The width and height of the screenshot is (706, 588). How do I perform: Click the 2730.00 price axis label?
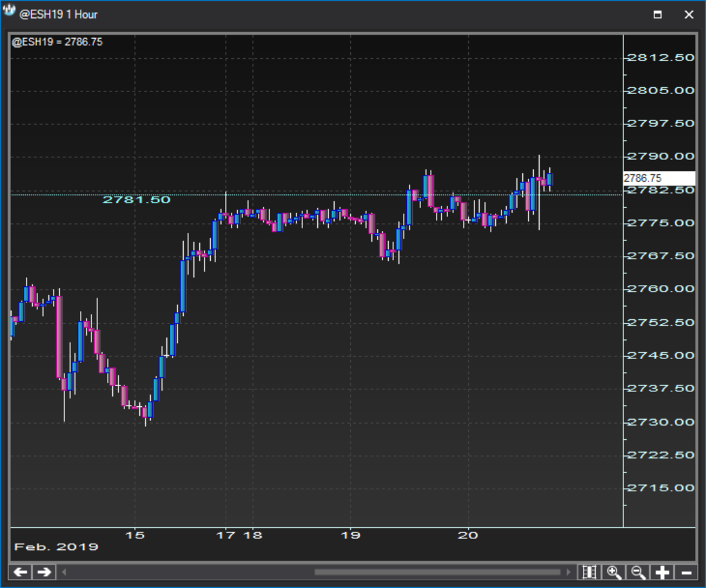(660, 422)
